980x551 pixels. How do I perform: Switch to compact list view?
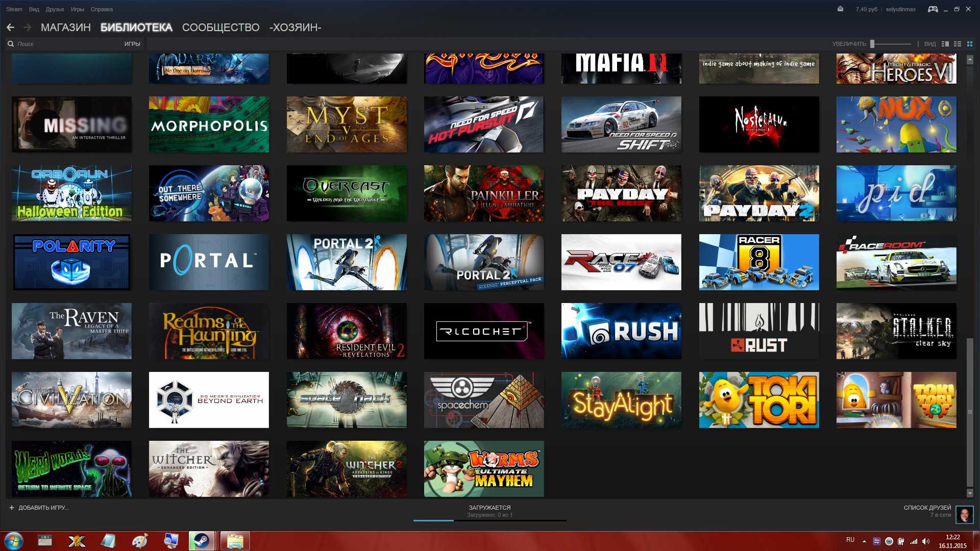click(x=958, y=44)
